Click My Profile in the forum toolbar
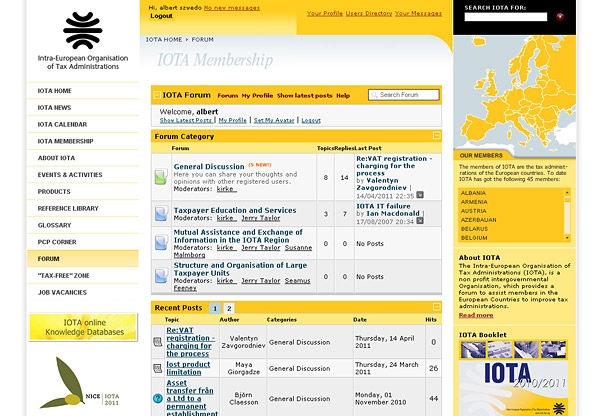604x416 pixels. pos(257,96)
